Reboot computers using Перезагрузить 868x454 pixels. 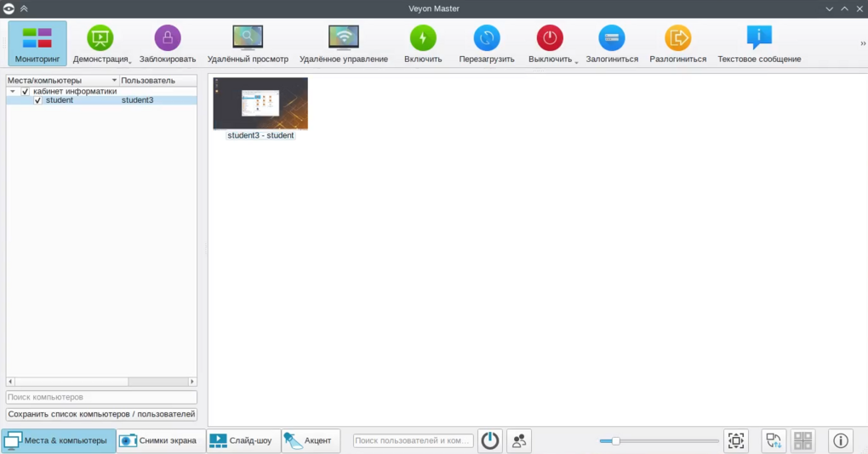tap(487, 43)
